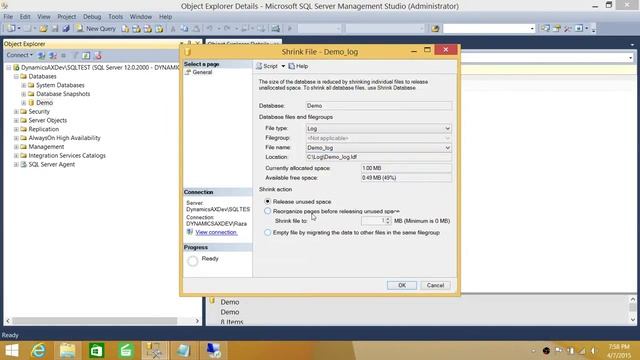Open Internet Explorer from taskbar
This screenshot has width=640, height=360.
click(x=39, y=350)
